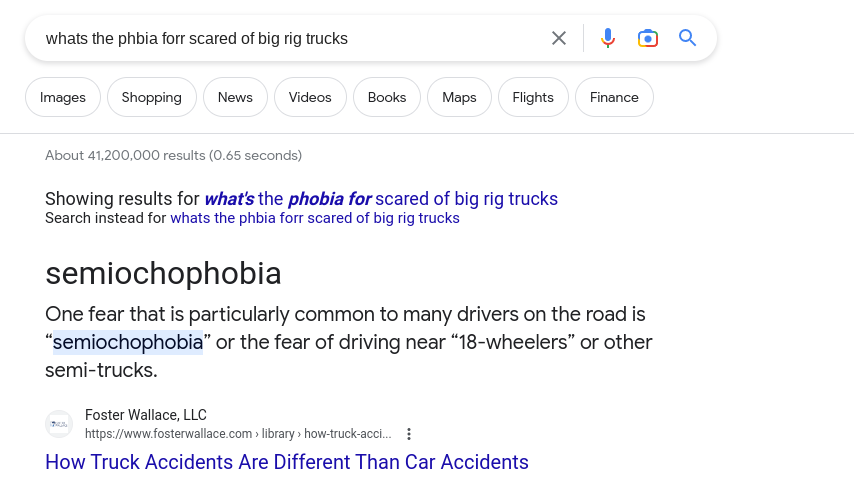Viewport: 854px width, 494px height.
Task: Open the Maps filter
Action: click(x=459, y=97)
